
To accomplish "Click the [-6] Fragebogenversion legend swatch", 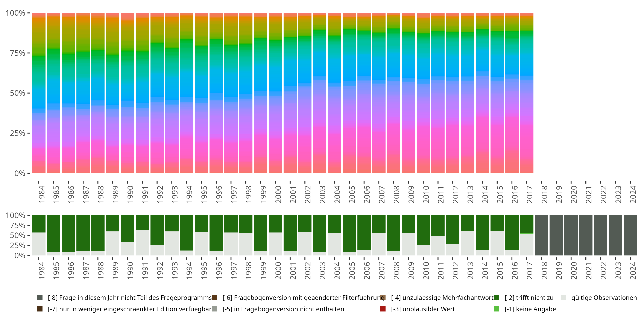I will tap(214, 298).
